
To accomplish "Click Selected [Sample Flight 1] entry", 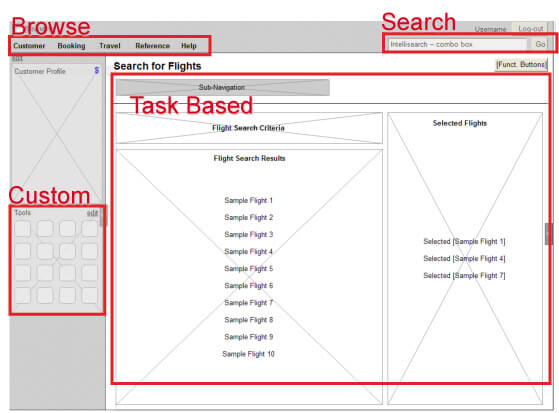I will pos(464,241).
